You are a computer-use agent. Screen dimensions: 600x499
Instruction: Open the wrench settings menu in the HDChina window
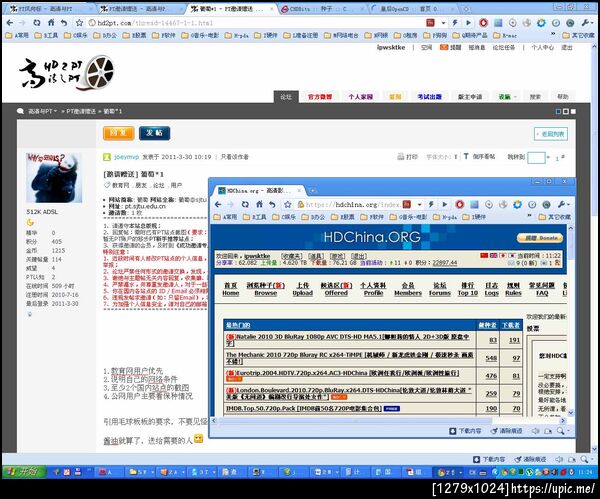561,205
